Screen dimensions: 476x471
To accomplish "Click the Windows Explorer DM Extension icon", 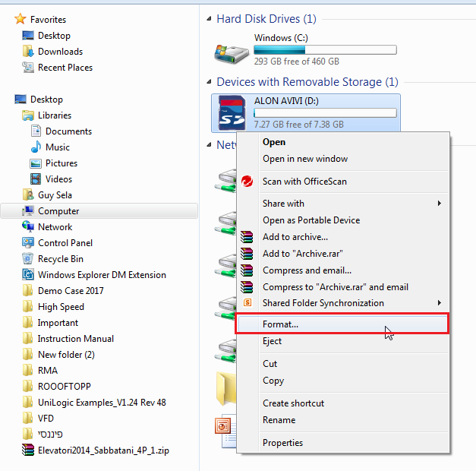I will pyautogui.click(x=28, y=274).
